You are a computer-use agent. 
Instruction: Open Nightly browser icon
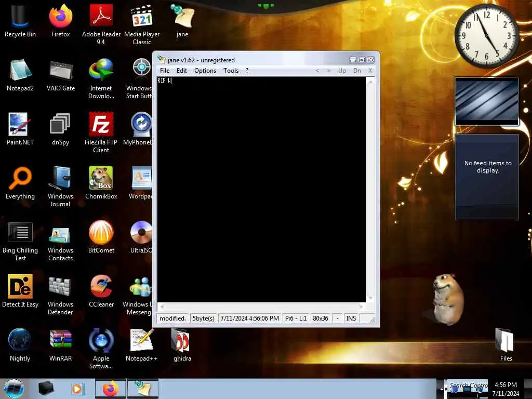[x=20, y=345]
